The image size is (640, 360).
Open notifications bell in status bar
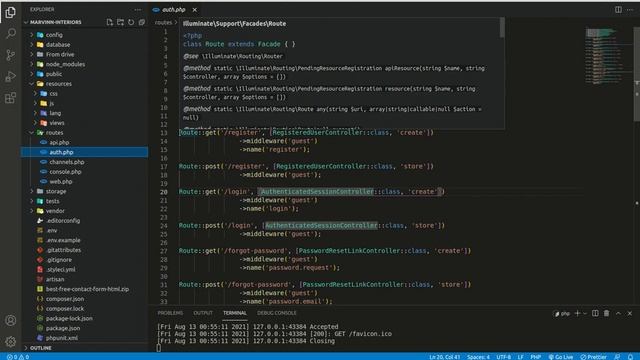(630, 357)
